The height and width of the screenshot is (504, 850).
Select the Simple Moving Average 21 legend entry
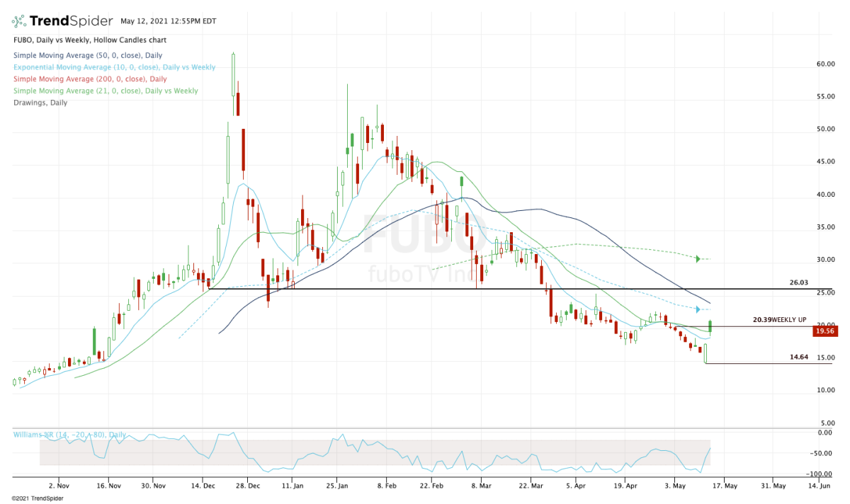tap(106, 91)
